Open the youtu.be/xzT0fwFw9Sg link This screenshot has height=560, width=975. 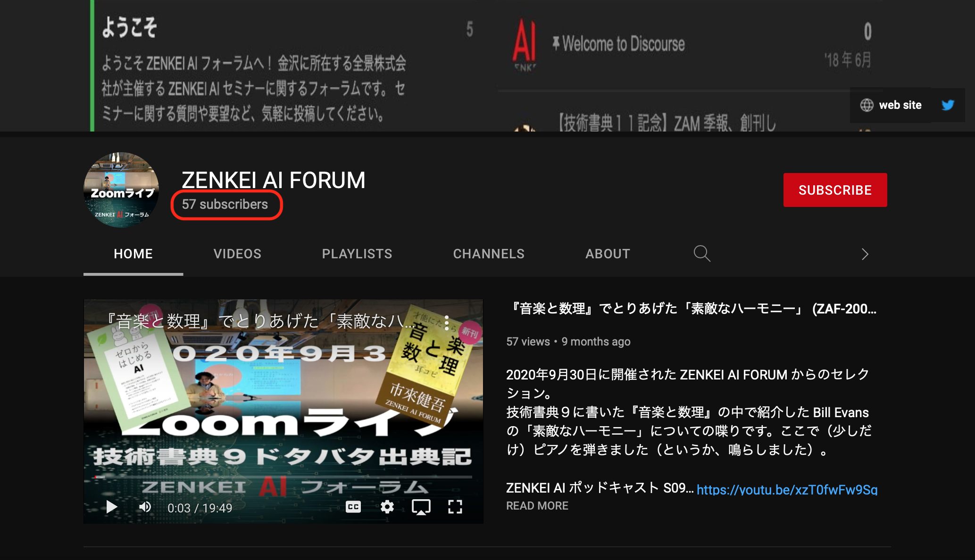pyautogui.click(x=787, y=489)
